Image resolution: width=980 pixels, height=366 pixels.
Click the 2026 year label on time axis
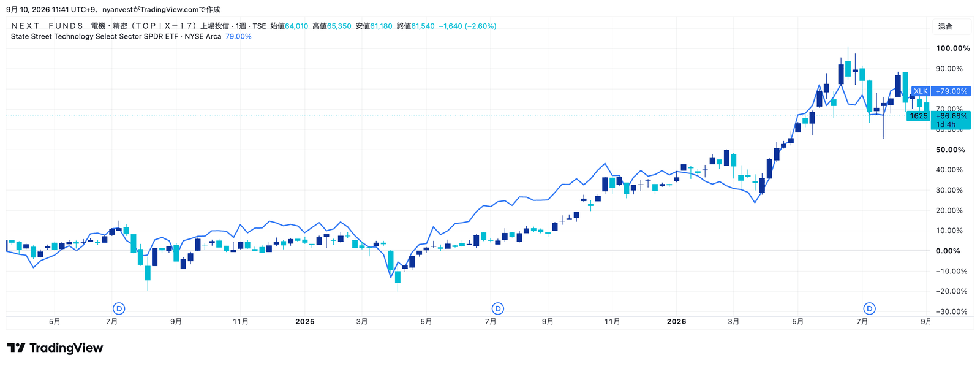676,322
